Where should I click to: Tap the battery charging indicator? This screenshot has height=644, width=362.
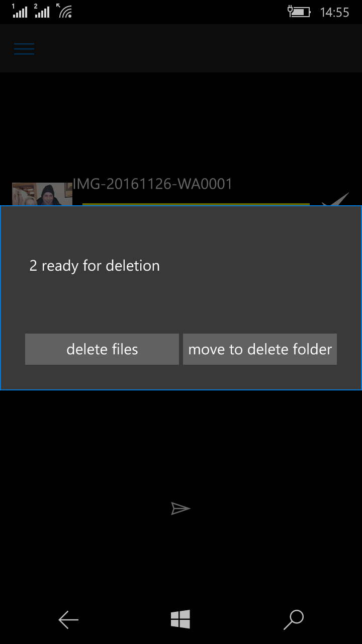pos(299,11)
